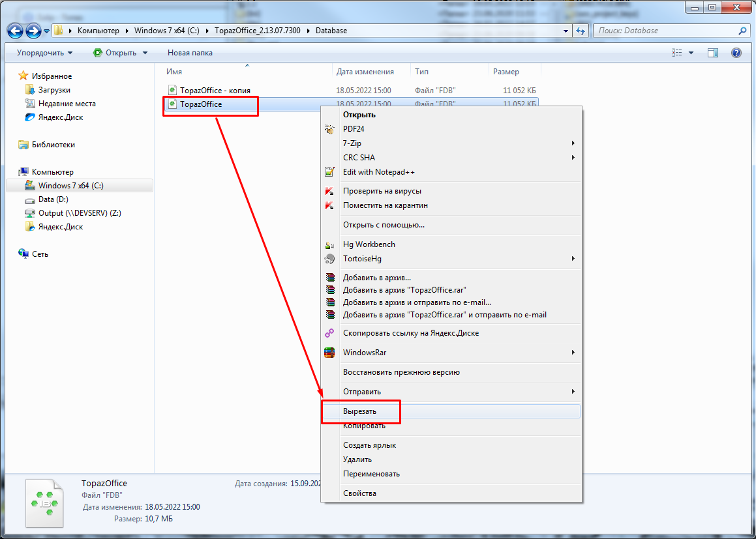This screenshot has height=539, width=756.
Task: Open the Недавние места icon in sidebar
Action: click(x=30, y=104)
